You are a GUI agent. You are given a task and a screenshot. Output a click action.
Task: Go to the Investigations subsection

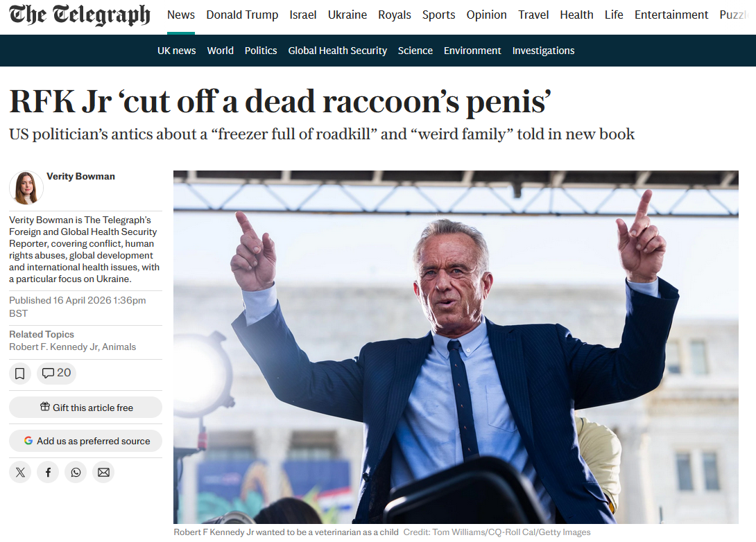[543, 51]
